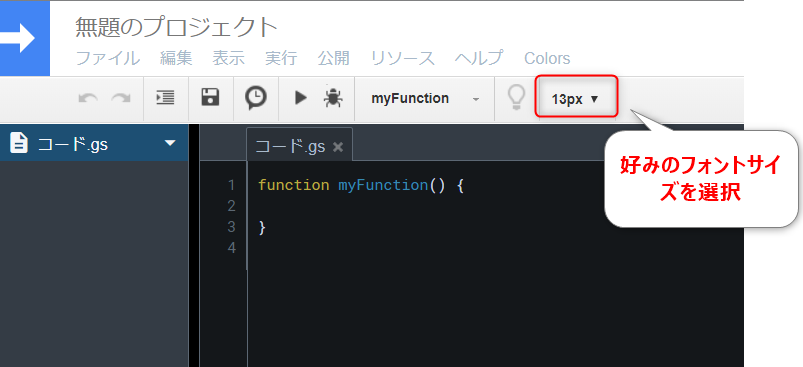
Task: Open triggers via the clock bubble icon
Action: click(256, 97)
